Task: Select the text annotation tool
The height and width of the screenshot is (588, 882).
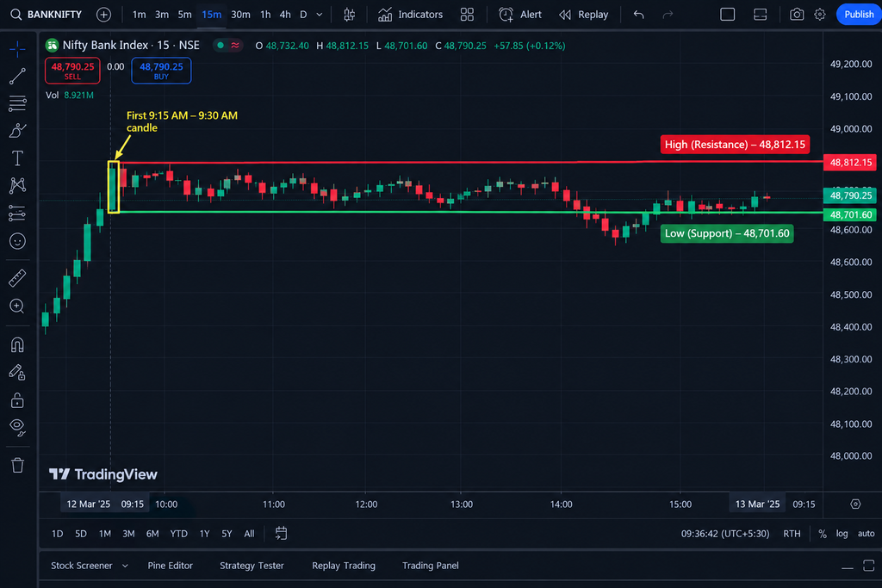Action: (x=17, y=158)
